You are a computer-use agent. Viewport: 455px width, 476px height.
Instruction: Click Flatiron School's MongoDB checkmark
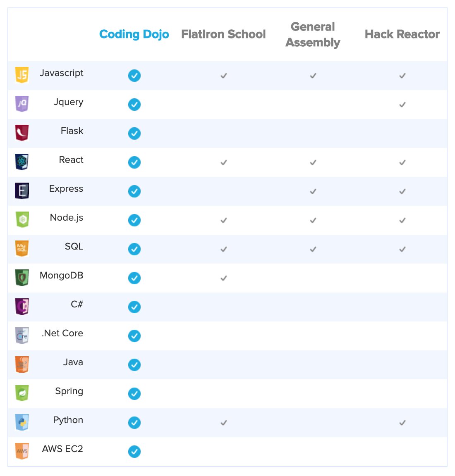pos(224,278)
